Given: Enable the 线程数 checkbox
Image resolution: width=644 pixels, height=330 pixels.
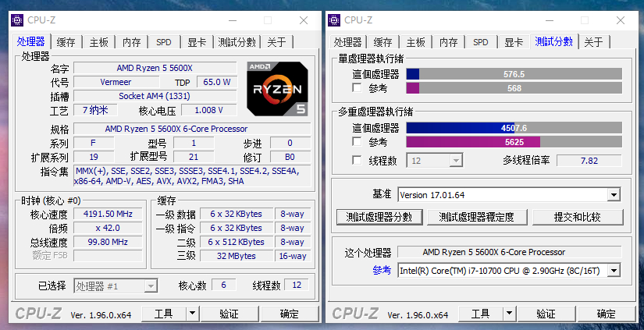Looking at the screenshot, I should pyautogui.click(x=357, y=160).
